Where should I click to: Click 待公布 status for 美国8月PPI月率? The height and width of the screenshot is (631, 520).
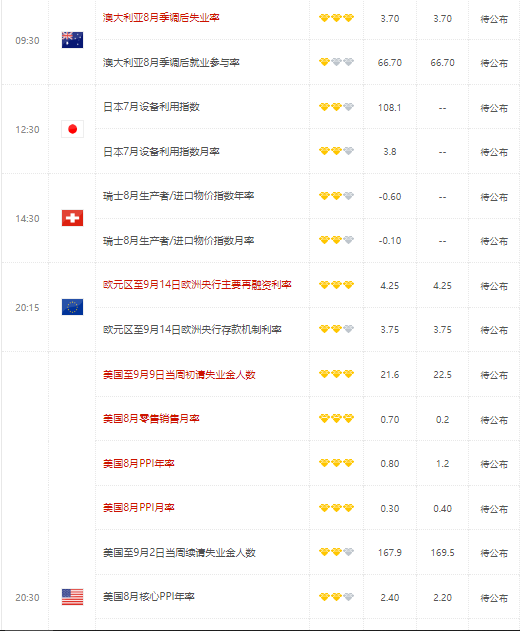[494, 509]
